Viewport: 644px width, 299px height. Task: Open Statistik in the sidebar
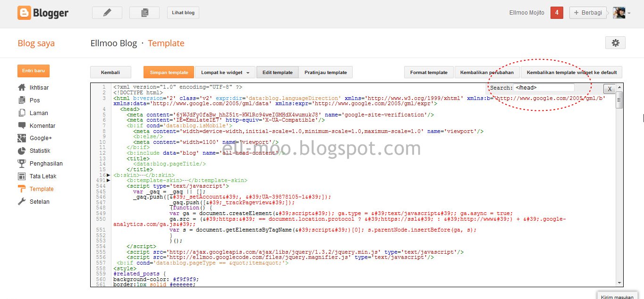point(40,151)
